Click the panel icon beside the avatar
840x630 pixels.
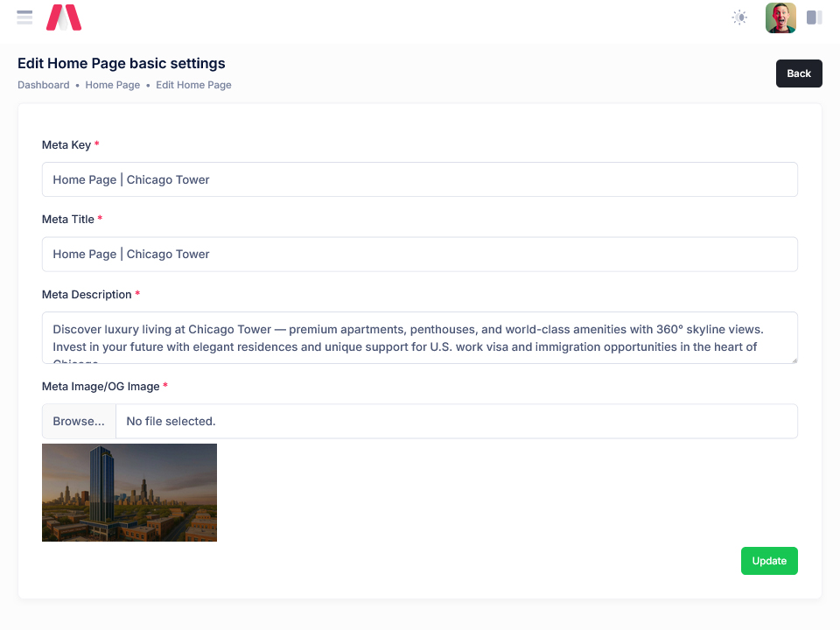pos(814,17)
